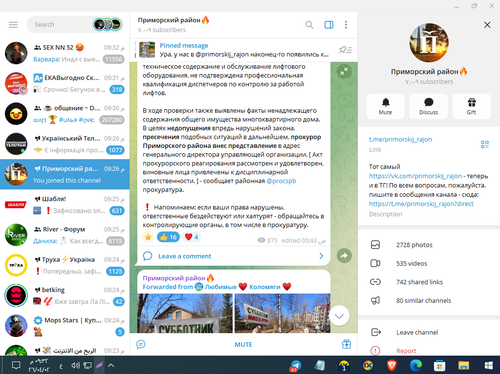Open second photo thumbnail in forwarded post
This screenshot has height=374, width=500.
[282, 313]
